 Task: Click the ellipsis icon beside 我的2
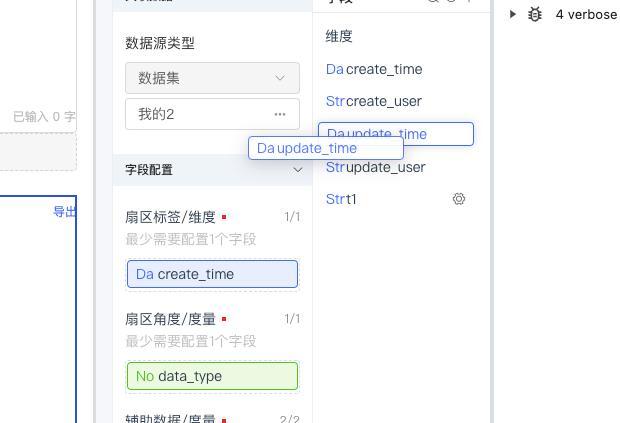(280, 114)
